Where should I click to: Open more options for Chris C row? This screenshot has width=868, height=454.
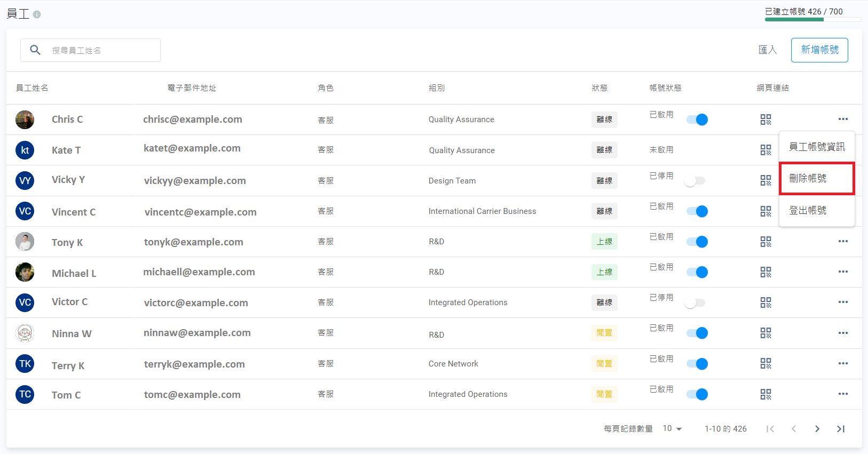[x=843, y=119]
